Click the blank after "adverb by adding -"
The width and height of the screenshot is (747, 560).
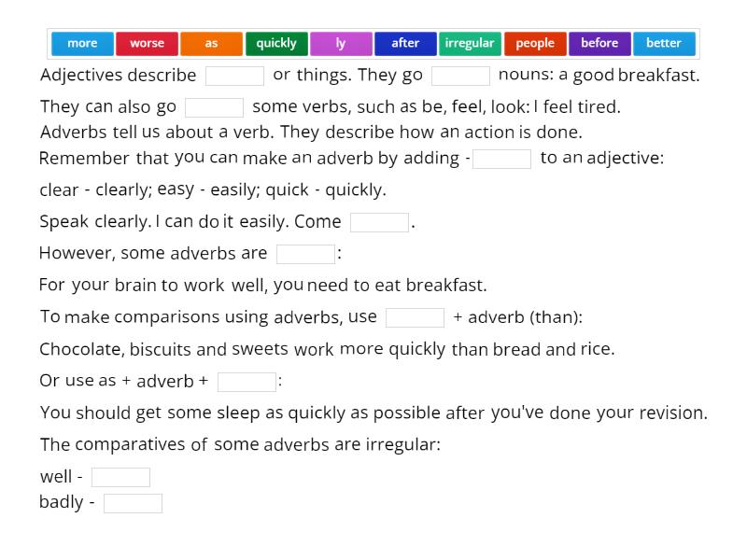tap(501, 160)
